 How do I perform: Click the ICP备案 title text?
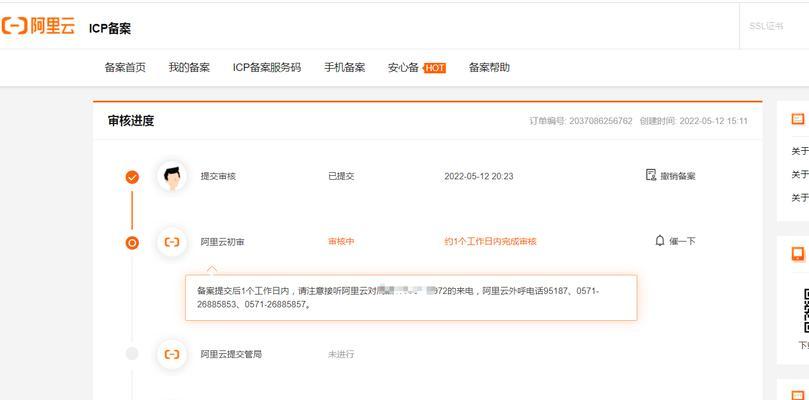(x=110, y=28)
